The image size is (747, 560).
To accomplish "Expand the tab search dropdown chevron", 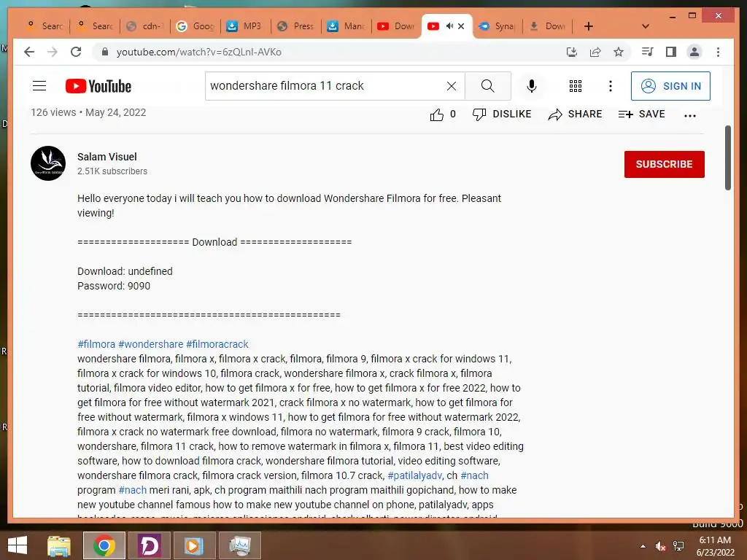I will pos(646,26).
